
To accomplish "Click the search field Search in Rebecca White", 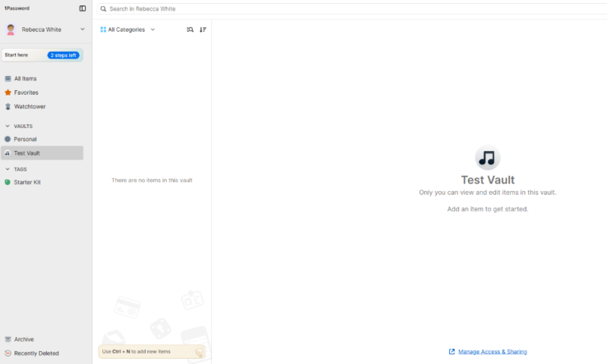I will (x=351, y=8).
